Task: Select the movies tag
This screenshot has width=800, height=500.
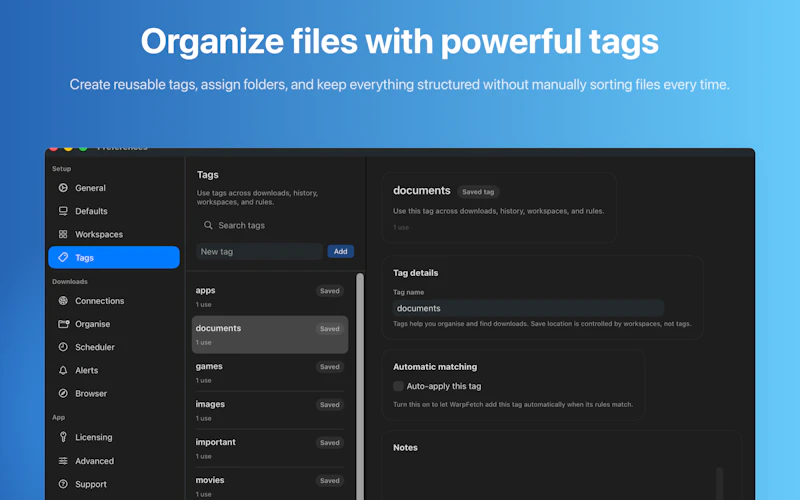Action: (270, 485)
